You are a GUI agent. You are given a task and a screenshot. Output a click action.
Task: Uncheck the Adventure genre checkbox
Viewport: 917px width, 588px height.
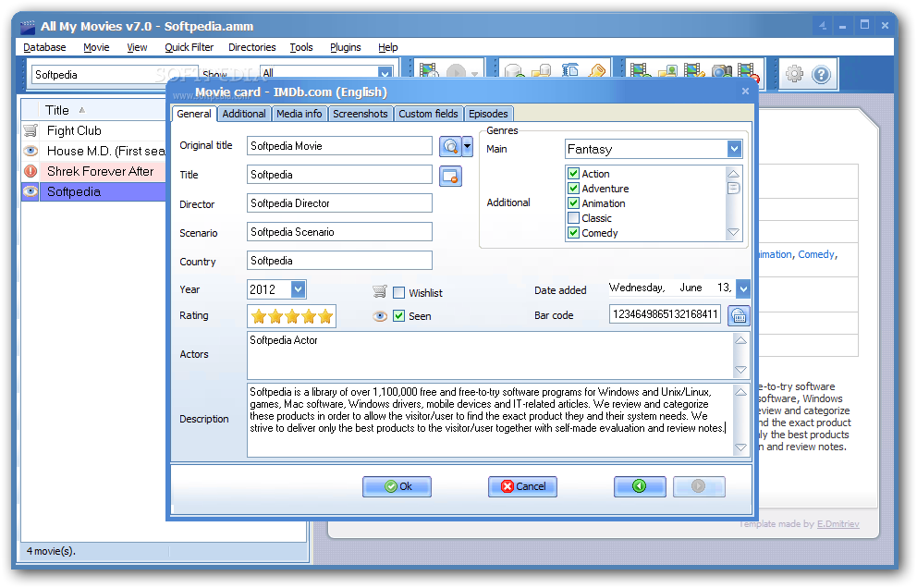pyautogui.click(x=574, y=189)
